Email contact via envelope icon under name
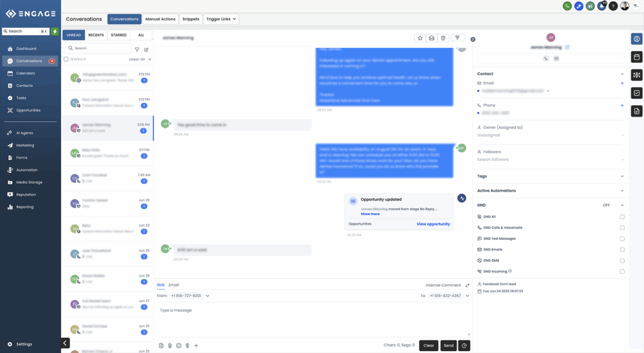Image resolution: width=644 pixels, height=353 pixels. [556, 59]
